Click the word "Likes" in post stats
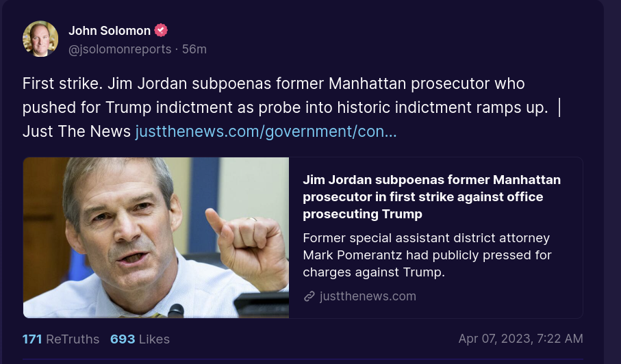This screenshot has height=364, width=621. click(154, 339)
